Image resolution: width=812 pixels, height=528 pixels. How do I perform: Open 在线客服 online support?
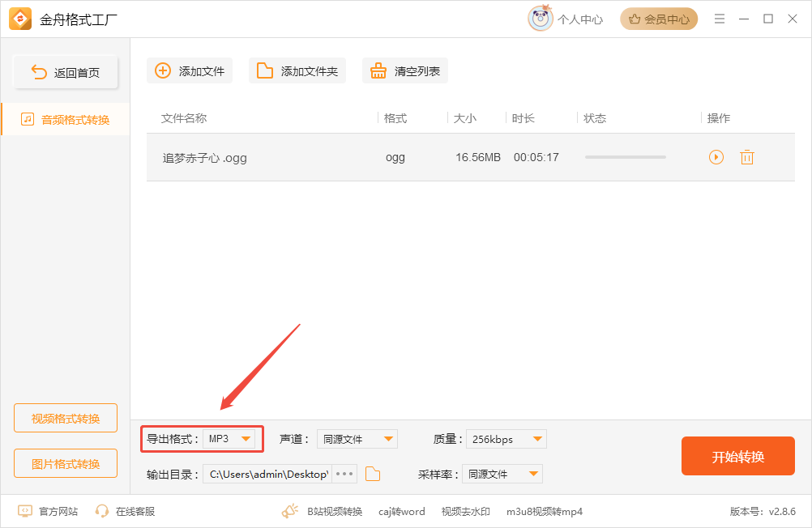125,512
